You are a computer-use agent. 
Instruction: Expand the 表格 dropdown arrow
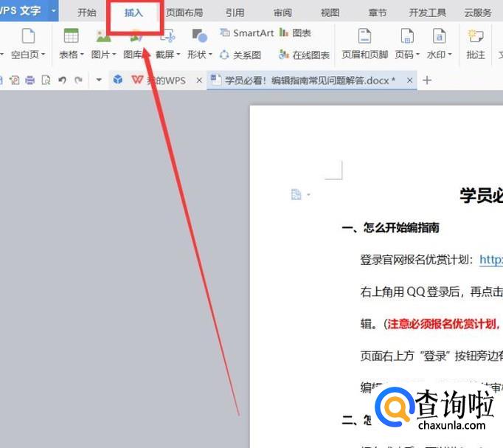82,54
